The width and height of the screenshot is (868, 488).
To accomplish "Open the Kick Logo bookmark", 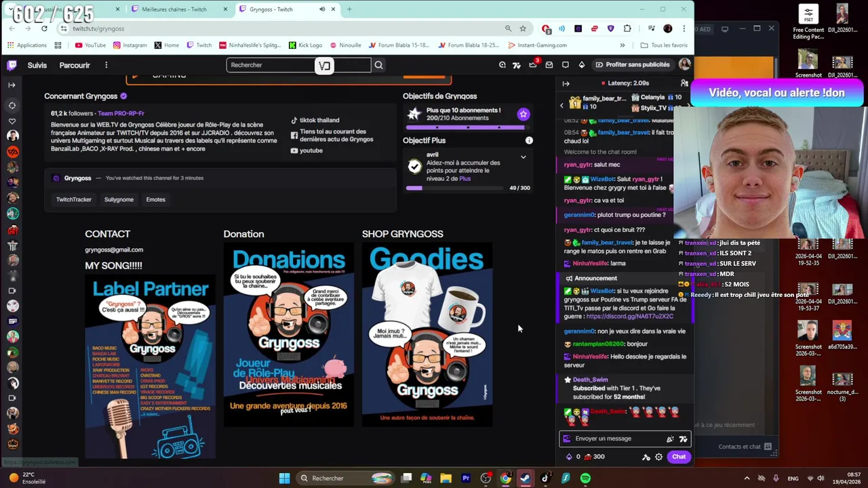I will point(305,45).
